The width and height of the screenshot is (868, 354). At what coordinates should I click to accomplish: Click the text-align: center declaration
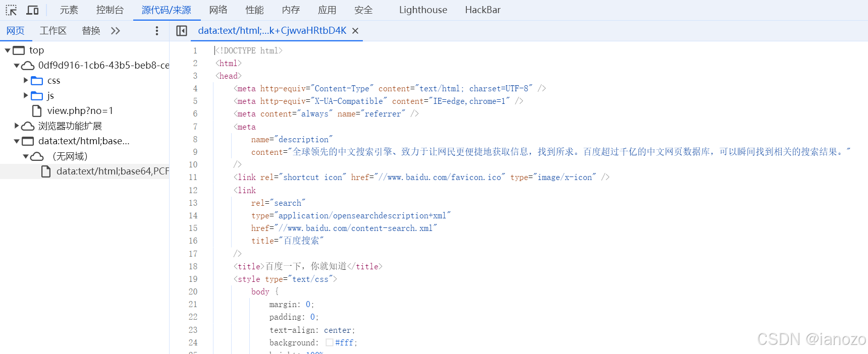coord(312,330)
